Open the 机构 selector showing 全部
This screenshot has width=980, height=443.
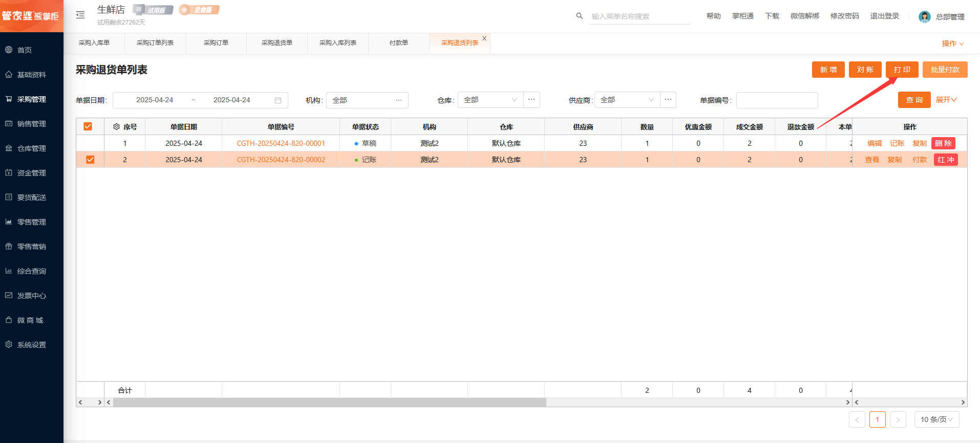tap(367, 100)
